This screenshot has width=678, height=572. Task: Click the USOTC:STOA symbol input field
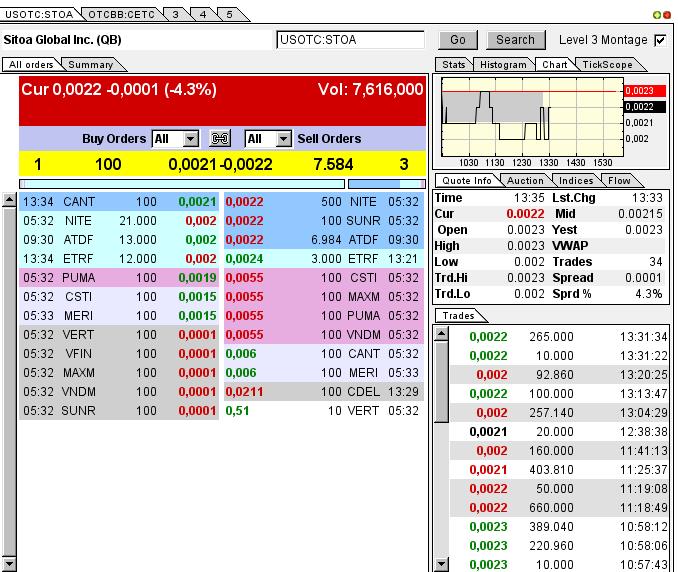coord(351,40)
